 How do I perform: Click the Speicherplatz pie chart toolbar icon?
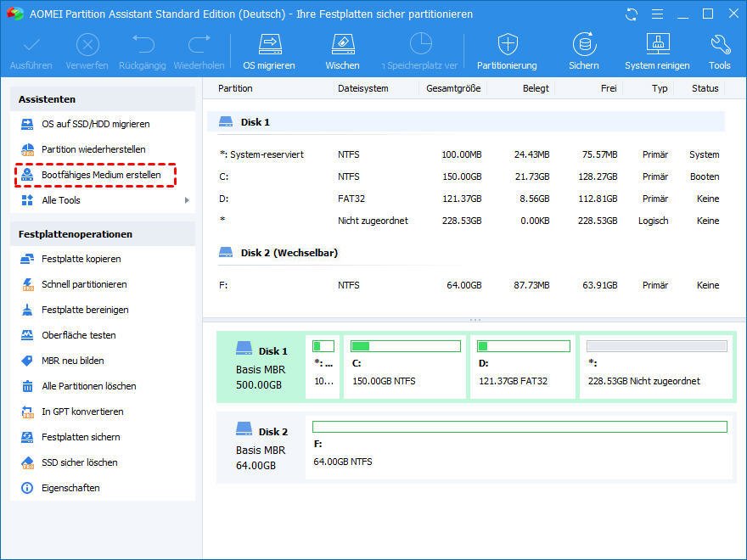(x=421, y=44)
